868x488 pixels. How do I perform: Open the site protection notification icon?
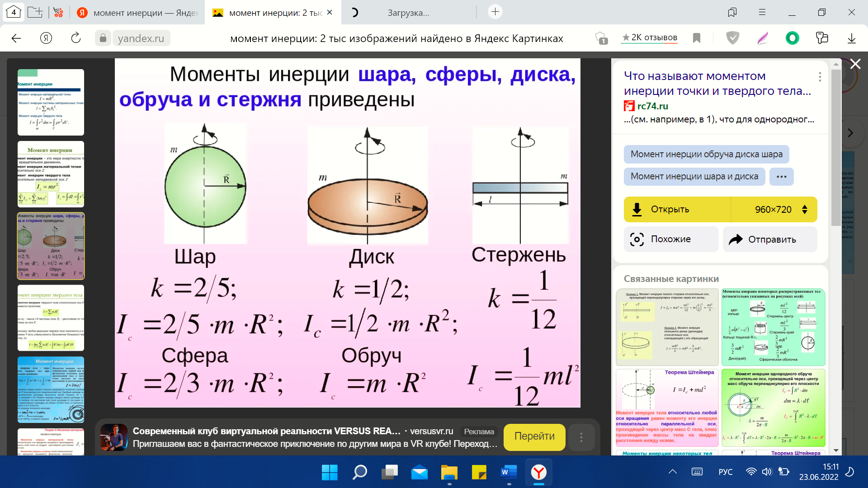[x=601, y=38]
